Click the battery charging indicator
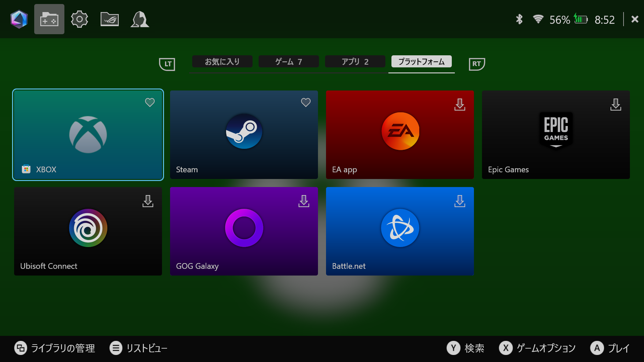This screenshot has height=362, width=644. [581, 19]
